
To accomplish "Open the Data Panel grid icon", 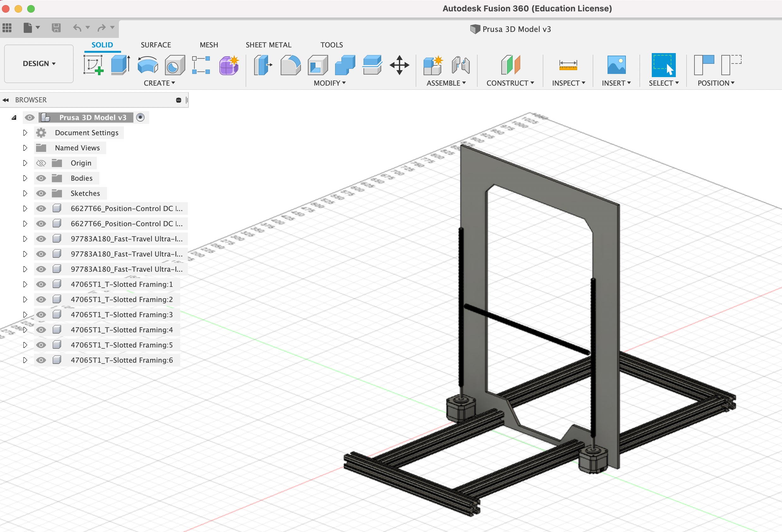I will [7, 27].
